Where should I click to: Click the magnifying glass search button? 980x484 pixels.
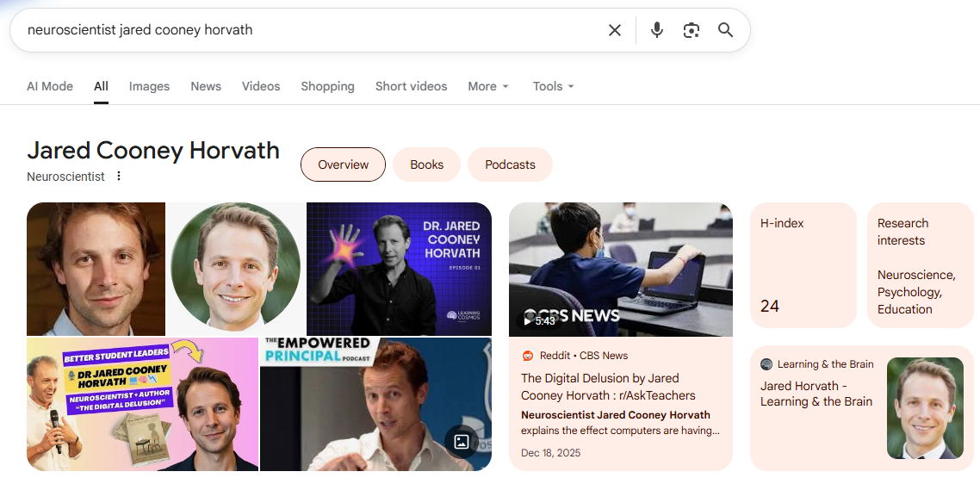726,30
